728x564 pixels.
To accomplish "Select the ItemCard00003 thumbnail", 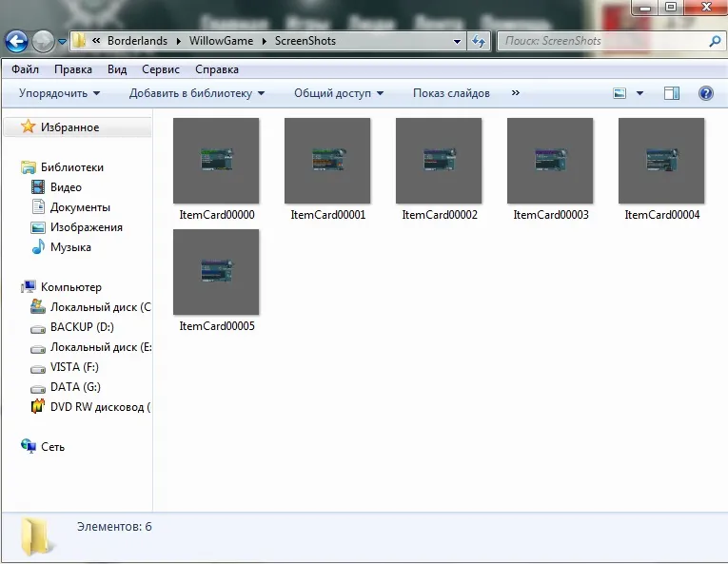I will click(550, 162).
